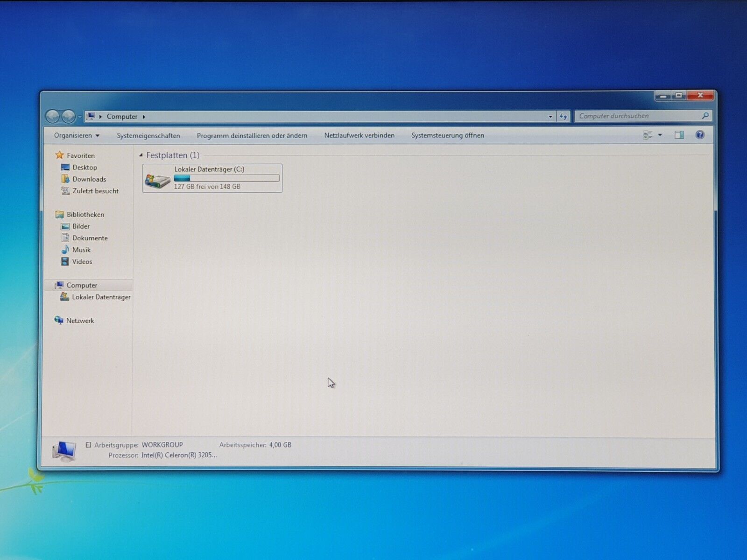The image size is (747, 560).
Task: Click the Forward navigation arrow button
Action: click(x=68, y=116)
